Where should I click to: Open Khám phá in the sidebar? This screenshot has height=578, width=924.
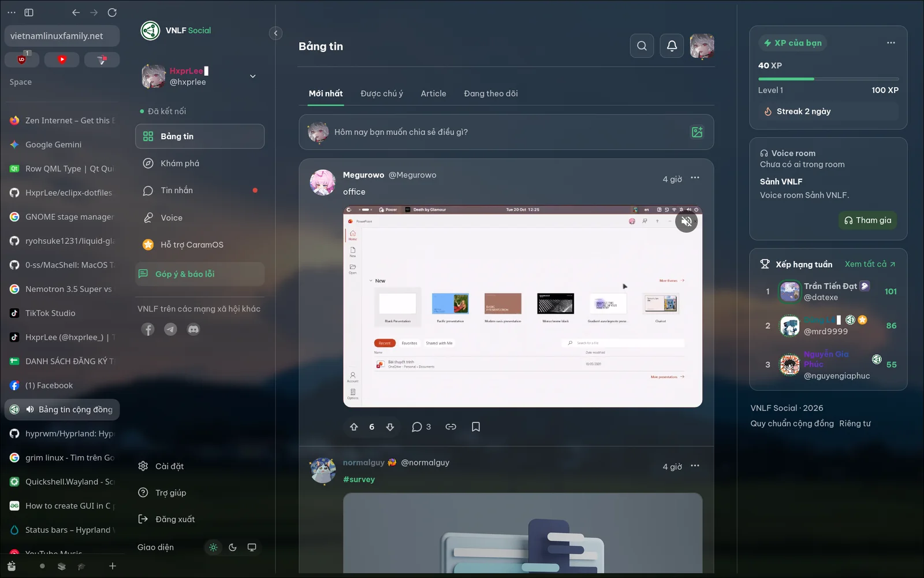(x=200, y=164)
